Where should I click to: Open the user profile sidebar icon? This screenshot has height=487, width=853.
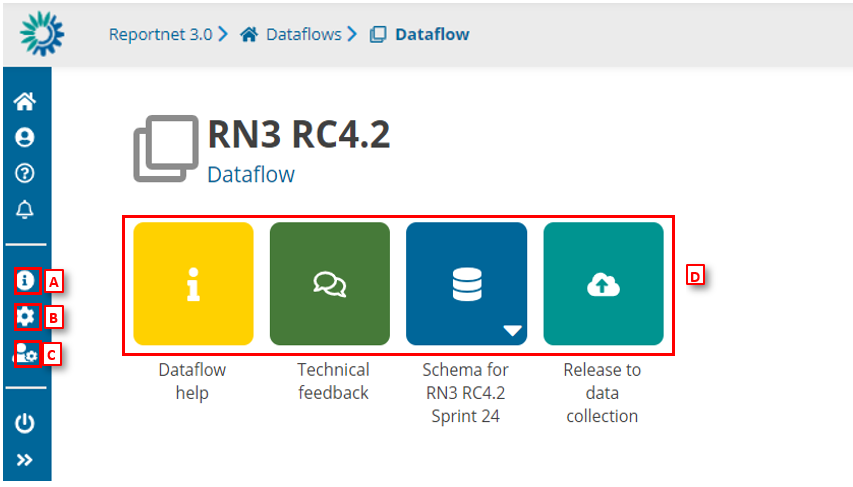tap(25, 137)
